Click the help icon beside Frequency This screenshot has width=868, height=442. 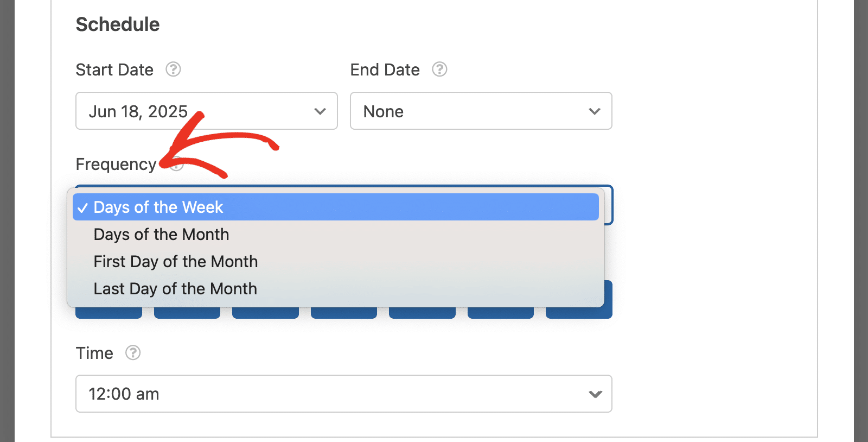[177, 164]
